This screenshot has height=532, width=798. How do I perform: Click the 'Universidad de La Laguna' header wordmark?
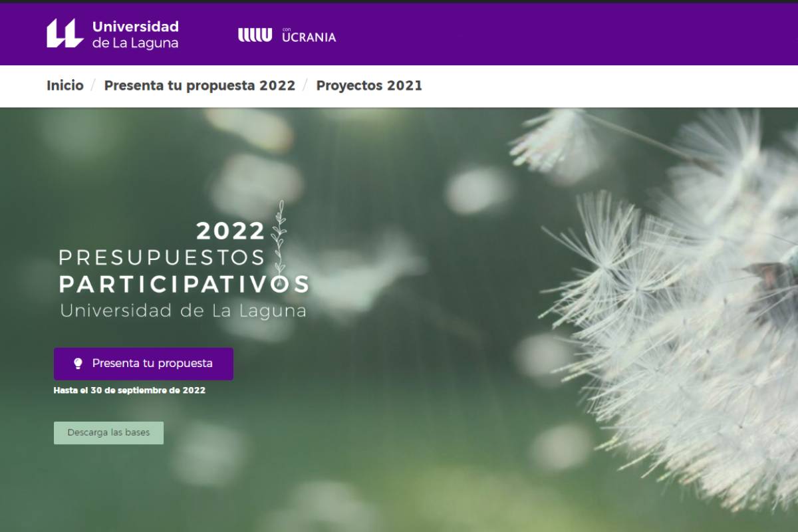coord(135,35)
